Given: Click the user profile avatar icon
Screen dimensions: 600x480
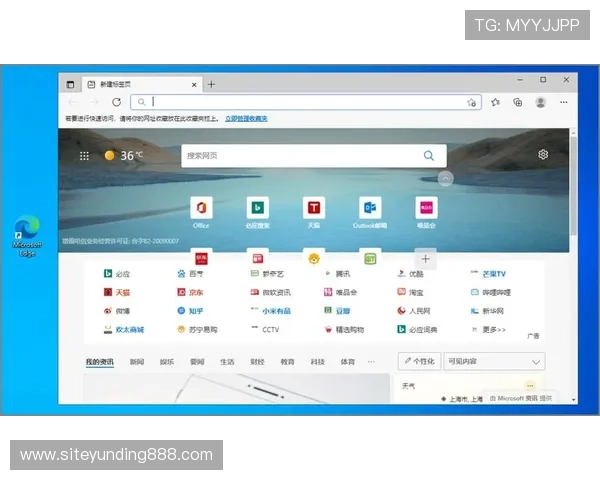Looking at the screenshot, I should pos(540,102).
